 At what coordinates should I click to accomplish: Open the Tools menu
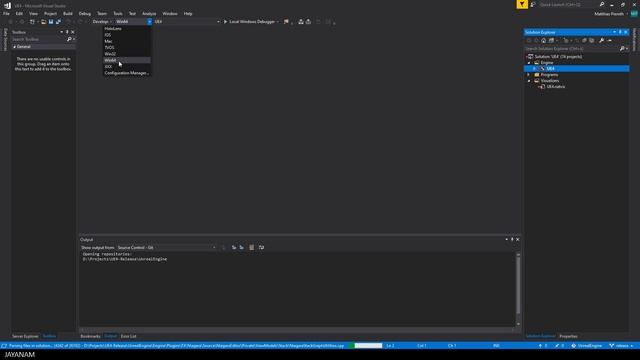pos(118,13)
